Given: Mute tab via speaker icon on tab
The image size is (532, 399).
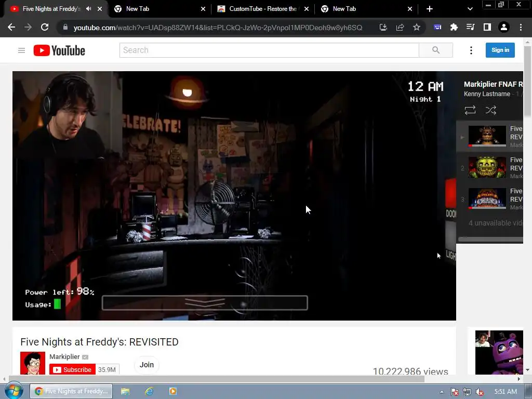Looking at the screenshot, I should 89,9.
